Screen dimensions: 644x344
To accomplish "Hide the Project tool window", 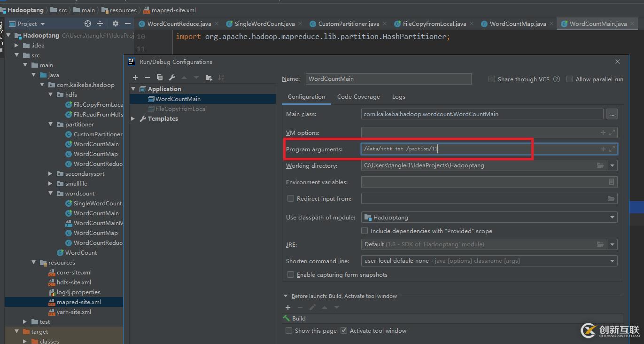I will (127, 23).
